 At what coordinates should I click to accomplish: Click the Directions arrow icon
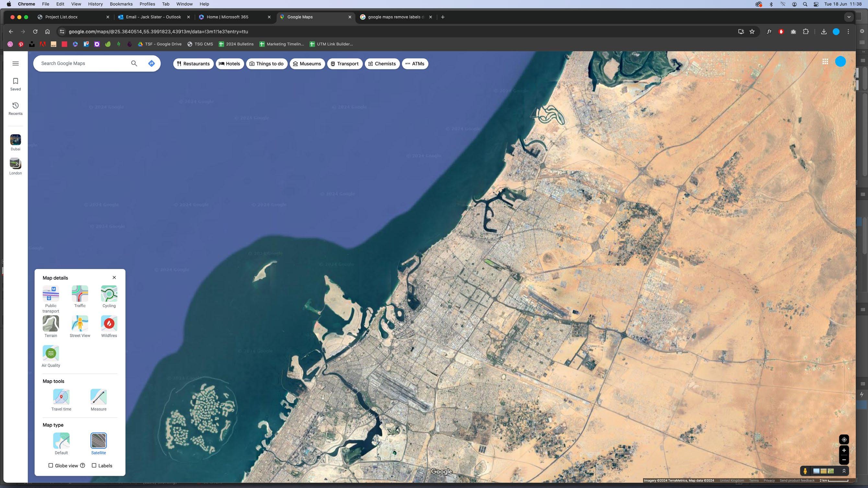[151, 63]
